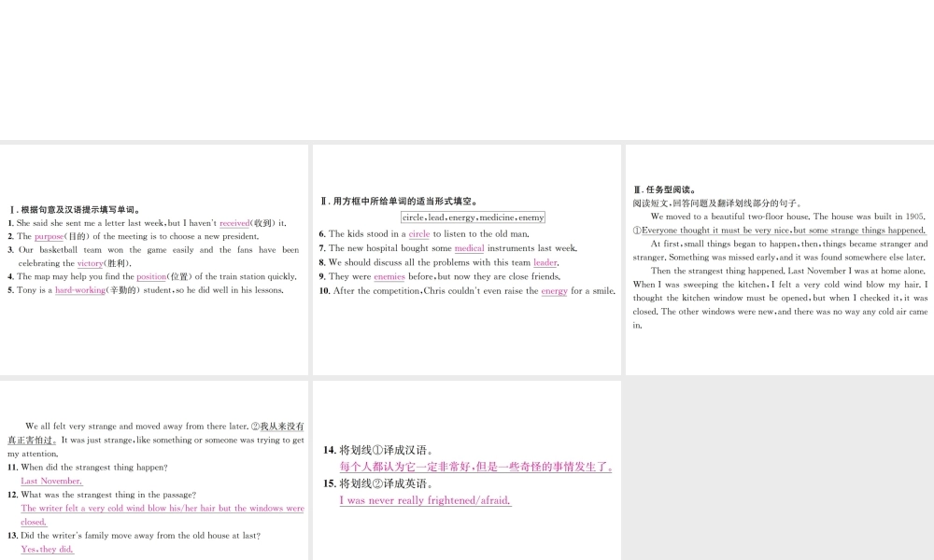This screenshot has height=560, width=934.
Task: Click the answer word "position"
Action: click(151, 276)
